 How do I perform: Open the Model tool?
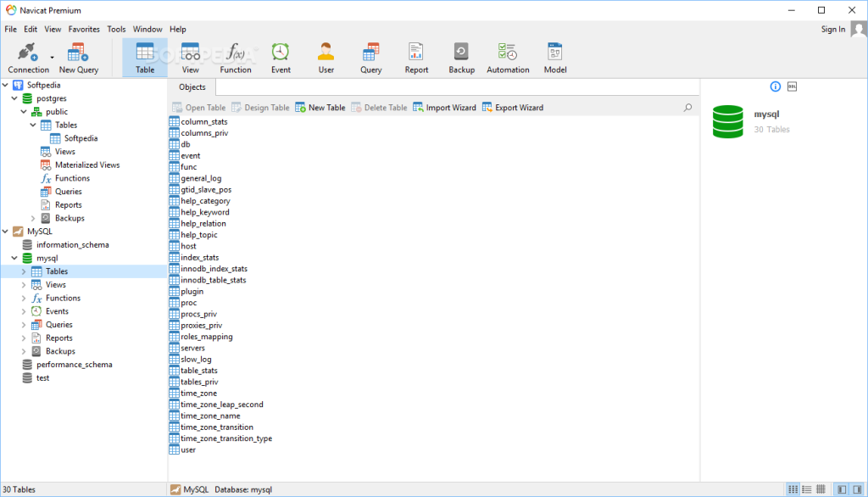coord(555,58)
